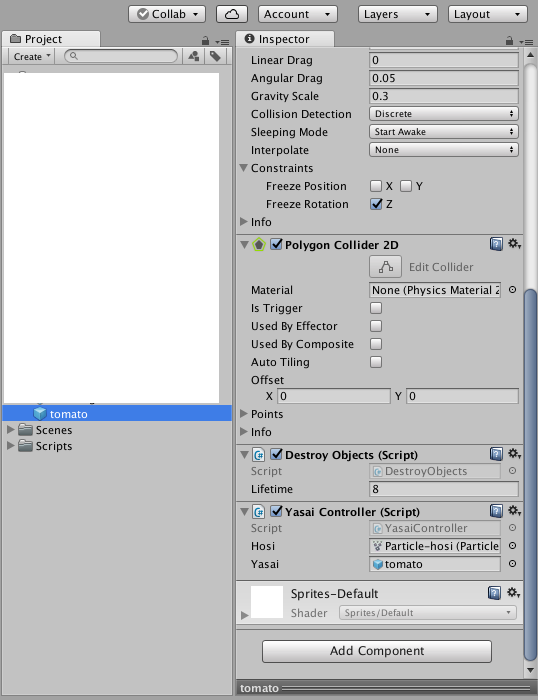The width and height of the screenshot is (538, 700).
Task: Open Destroy Objects script gear settings menu
Action: (514, 454)
